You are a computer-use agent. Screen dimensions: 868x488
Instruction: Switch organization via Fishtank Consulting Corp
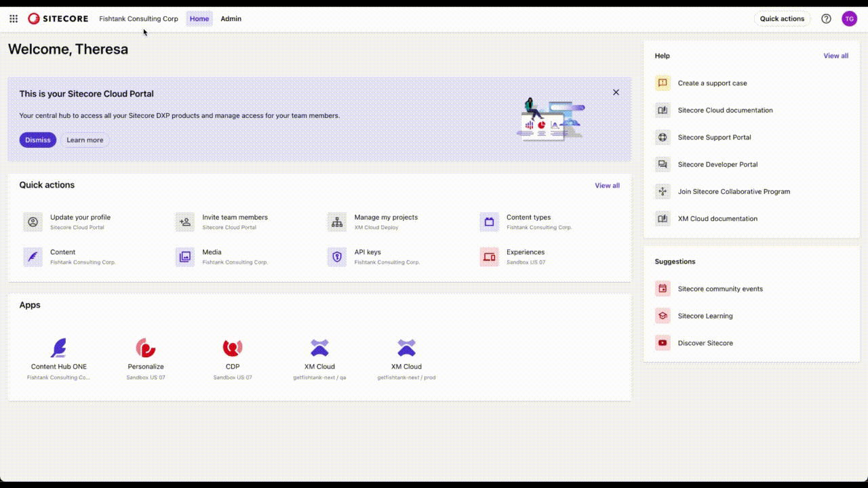pos(138,18)
